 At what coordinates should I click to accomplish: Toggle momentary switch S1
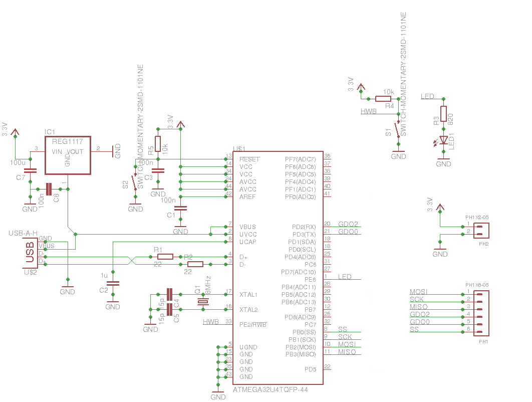tap(397, 130)
